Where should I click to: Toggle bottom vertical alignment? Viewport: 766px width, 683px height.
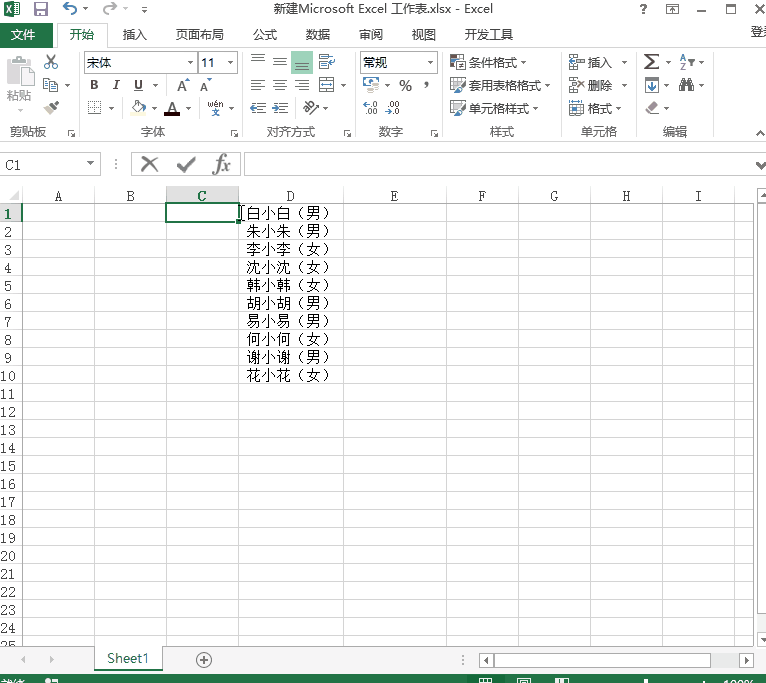point(302,63)
